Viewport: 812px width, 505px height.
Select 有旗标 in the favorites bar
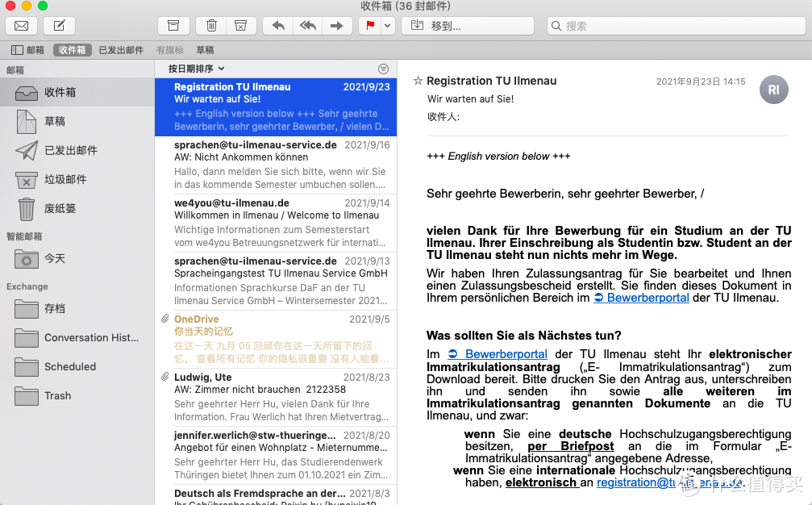(170, 50)
